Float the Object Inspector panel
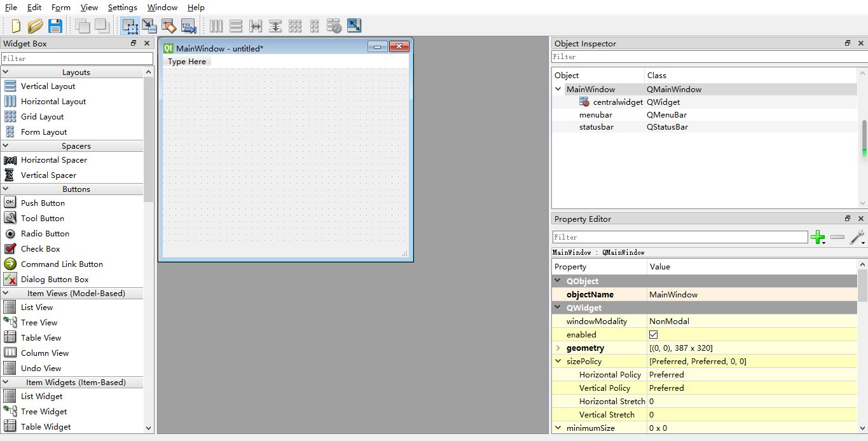 point(848,43)
